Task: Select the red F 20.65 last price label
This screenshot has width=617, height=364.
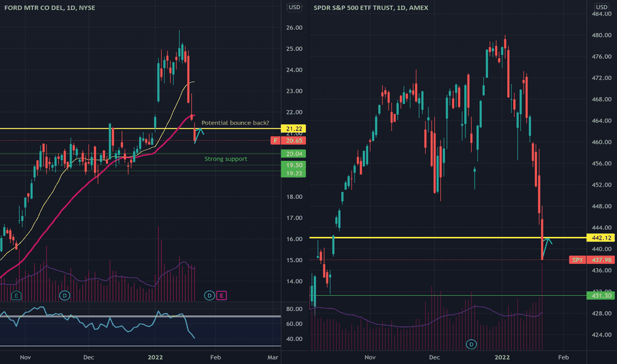Action: pyautogui.click(x=288, y=140)
